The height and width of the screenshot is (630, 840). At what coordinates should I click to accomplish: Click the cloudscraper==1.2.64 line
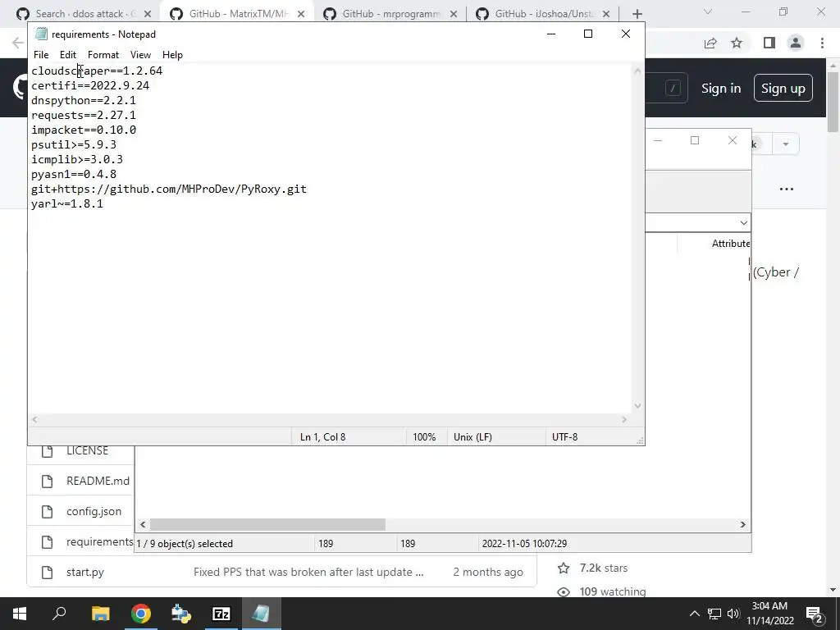[x=97, y=71]
